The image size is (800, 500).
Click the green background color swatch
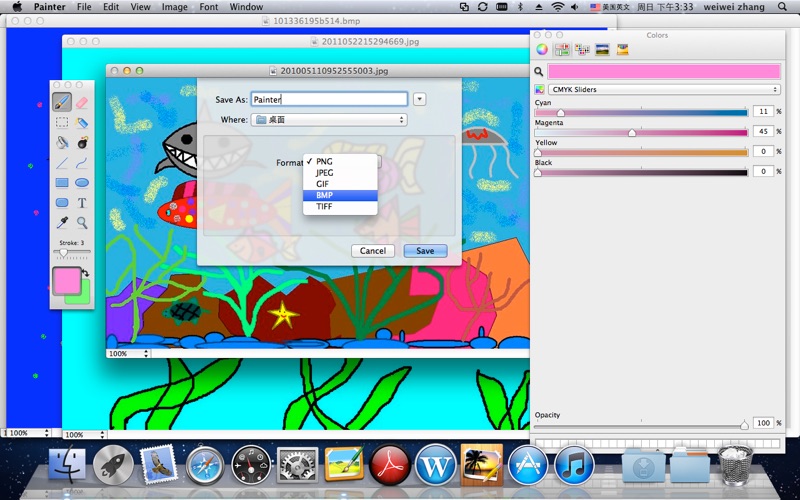84,297
